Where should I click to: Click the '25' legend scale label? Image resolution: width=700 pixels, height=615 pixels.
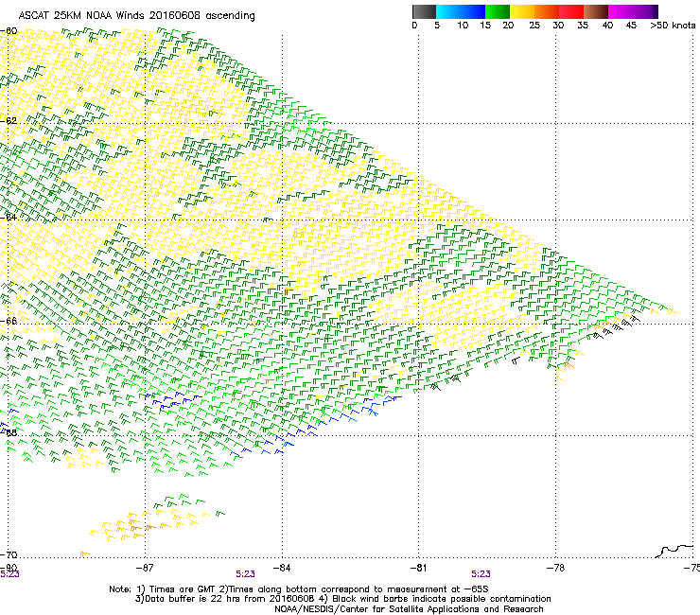click(x=534, y=26)
